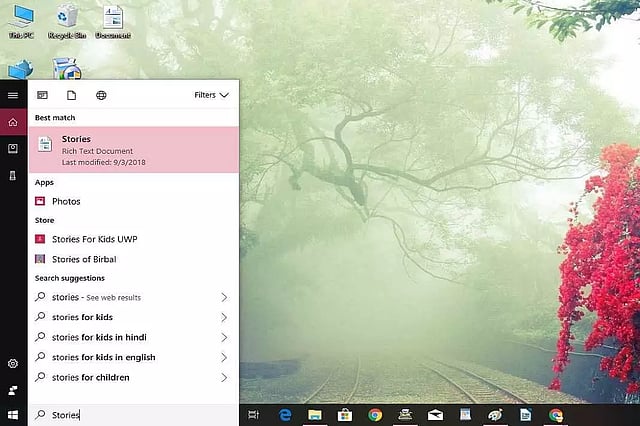Click the Documents filter icon
The image size is (640, 426).
71,95
